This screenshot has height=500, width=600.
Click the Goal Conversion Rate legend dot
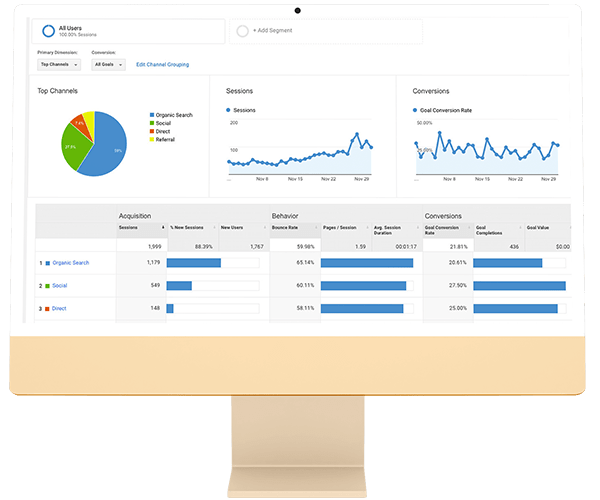416,108
